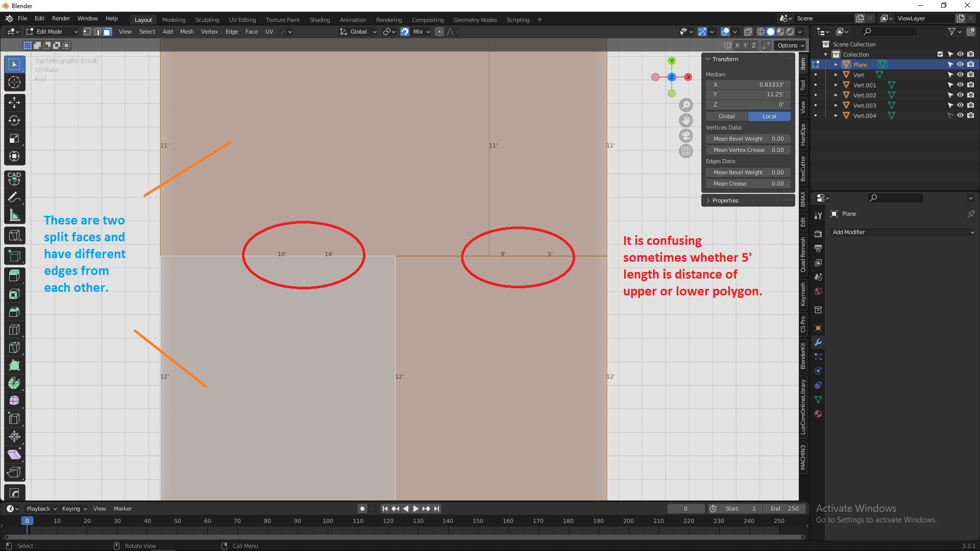Viewport: 980px width, 551px height.
Task: Switch to Vertex select mode
Action: pyautogui.click(x=87, y=32)
